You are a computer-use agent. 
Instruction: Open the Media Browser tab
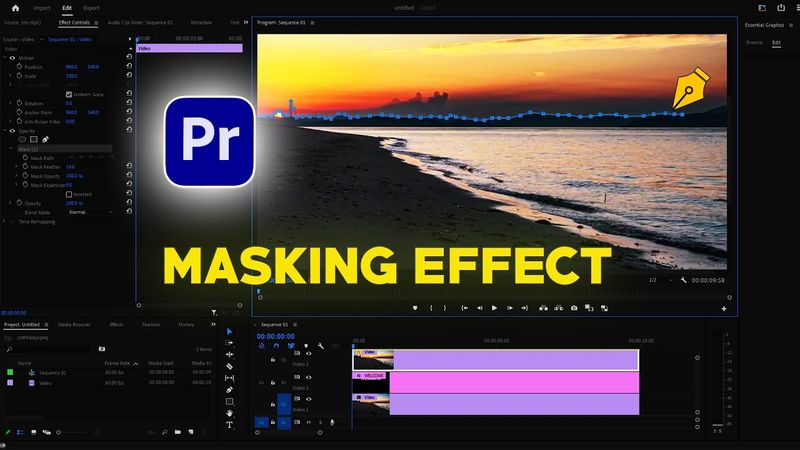(74, 324)
